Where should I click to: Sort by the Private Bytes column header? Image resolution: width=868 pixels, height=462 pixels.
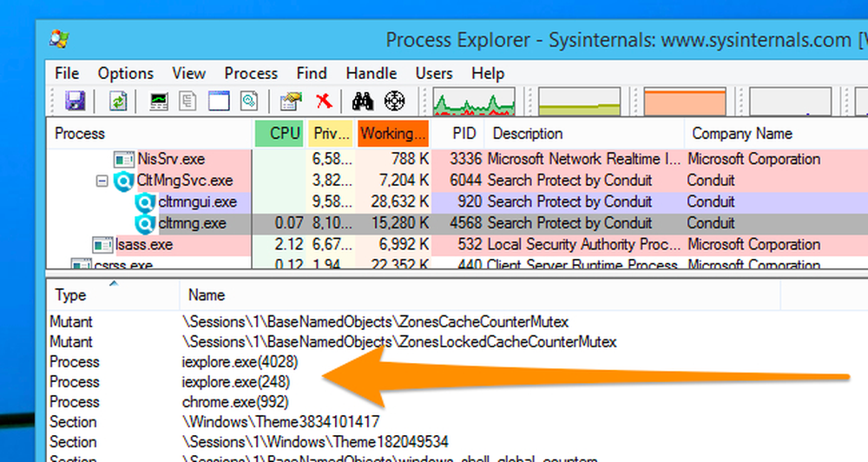click(330, 134)
